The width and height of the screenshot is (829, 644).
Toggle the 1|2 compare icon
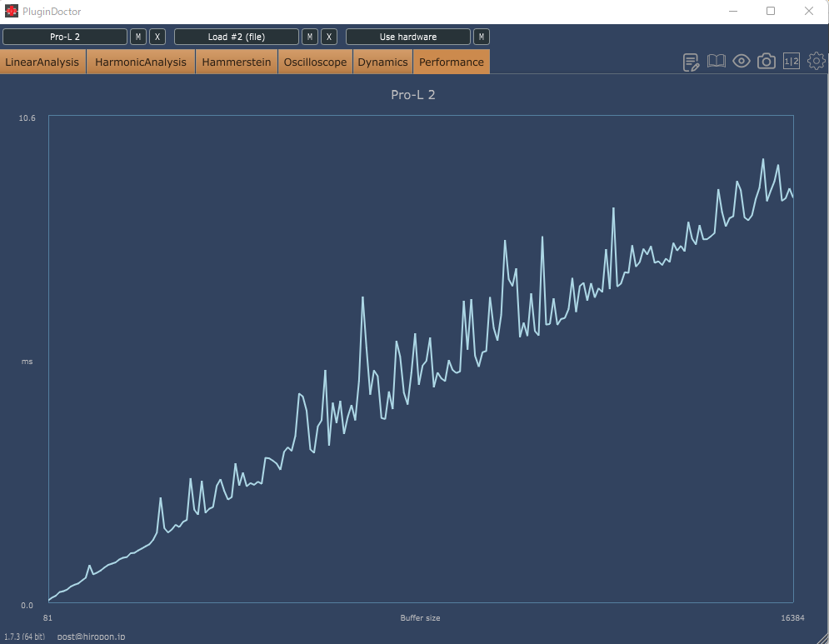(791, 62)
